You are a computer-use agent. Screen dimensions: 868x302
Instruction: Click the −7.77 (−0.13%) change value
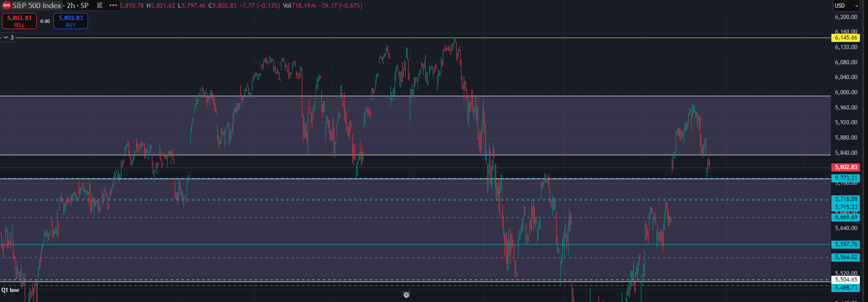(x=260, y=6)
